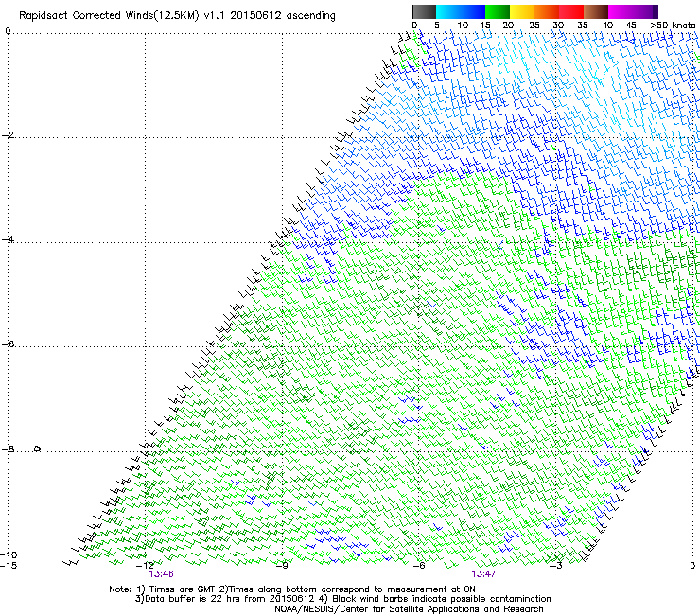Viewport: 700px width, 615px height.
Task: Click the legend label '25'
Action: [x=534, y=26]
